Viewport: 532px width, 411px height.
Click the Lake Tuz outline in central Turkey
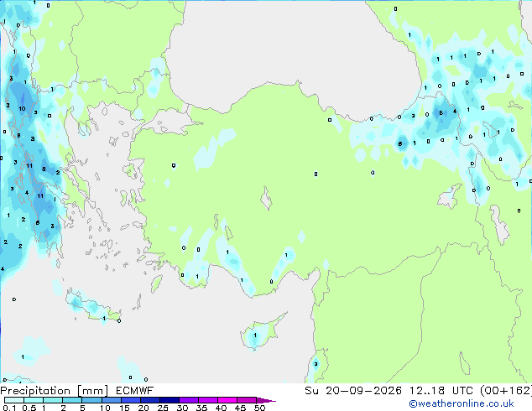click(x=266, y=198)
